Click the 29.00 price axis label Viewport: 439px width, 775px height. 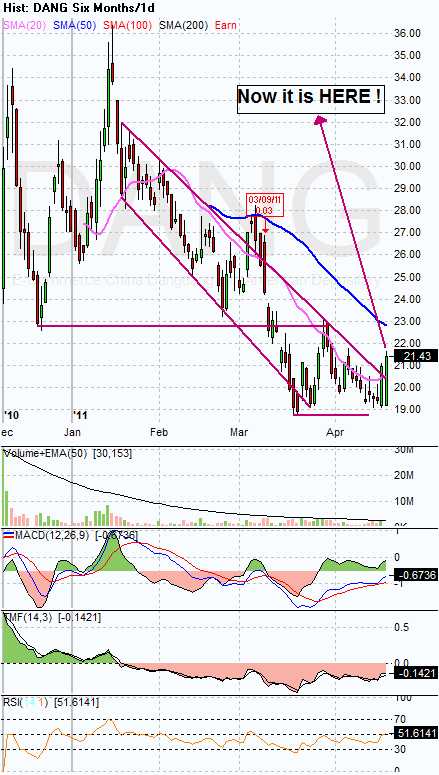click(x=406, y=188)
